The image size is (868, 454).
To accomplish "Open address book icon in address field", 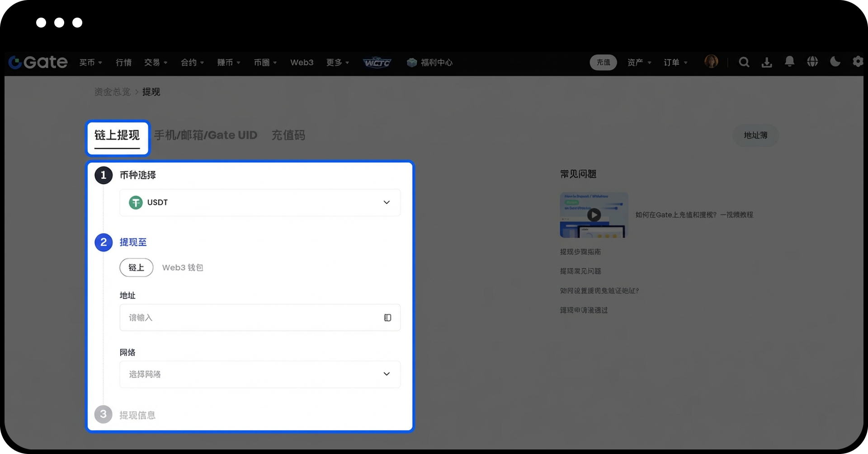I will point(387,318).
